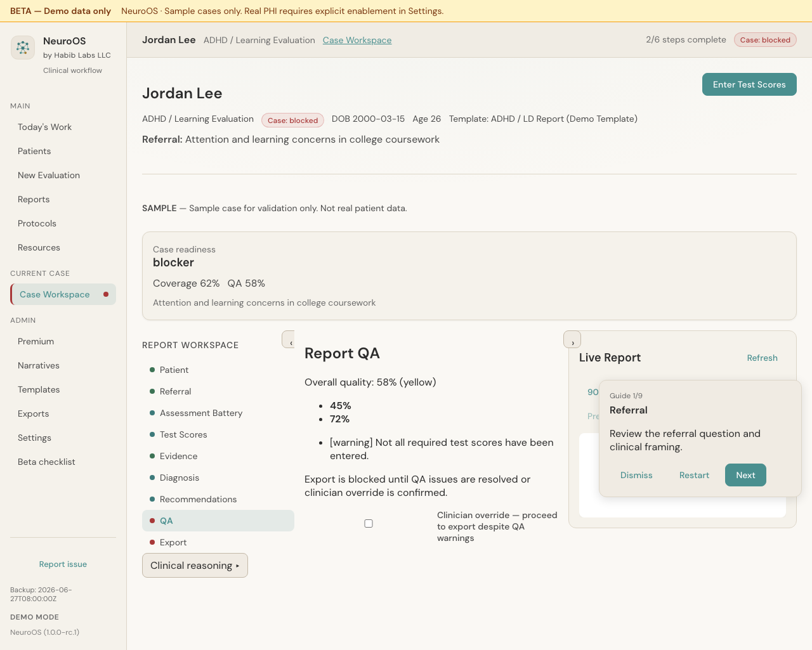The image size is (812, 650).
Task: Go to Patients in the sidebar
Action: pos(63,151)
